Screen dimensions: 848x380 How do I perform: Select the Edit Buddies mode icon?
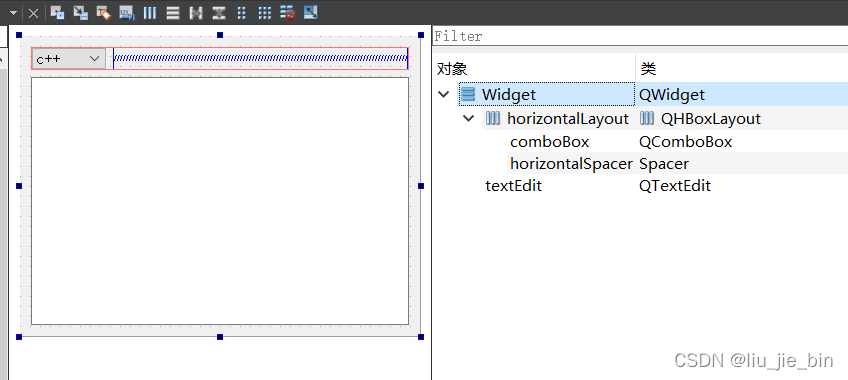click(103, 12)
